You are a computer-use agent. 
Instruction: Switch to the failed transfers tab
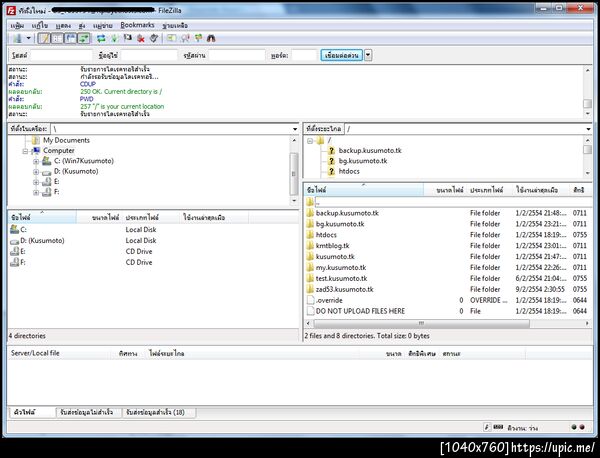pos(87,412)
